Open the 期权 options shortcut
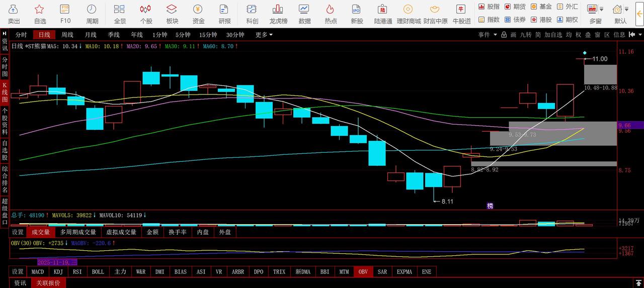 567,20
